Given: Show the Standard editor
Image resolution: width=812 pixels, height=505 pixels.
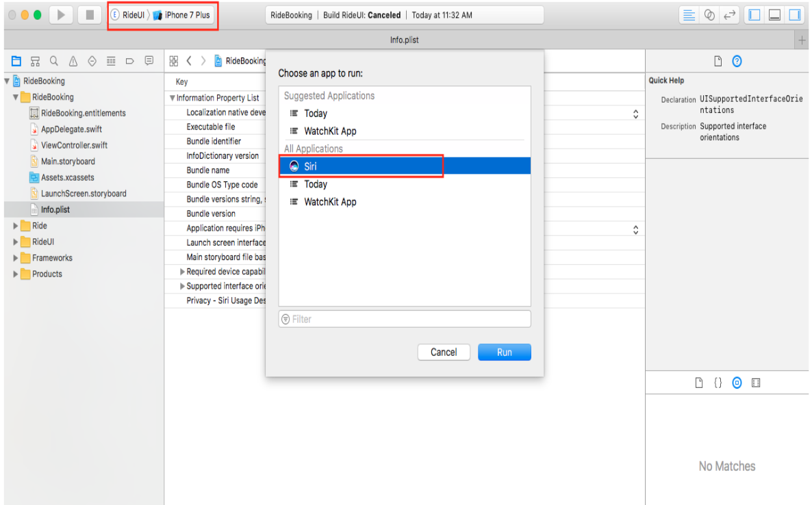Looking at the screenshot, I should pyautogui.click(x=689, y=15).
